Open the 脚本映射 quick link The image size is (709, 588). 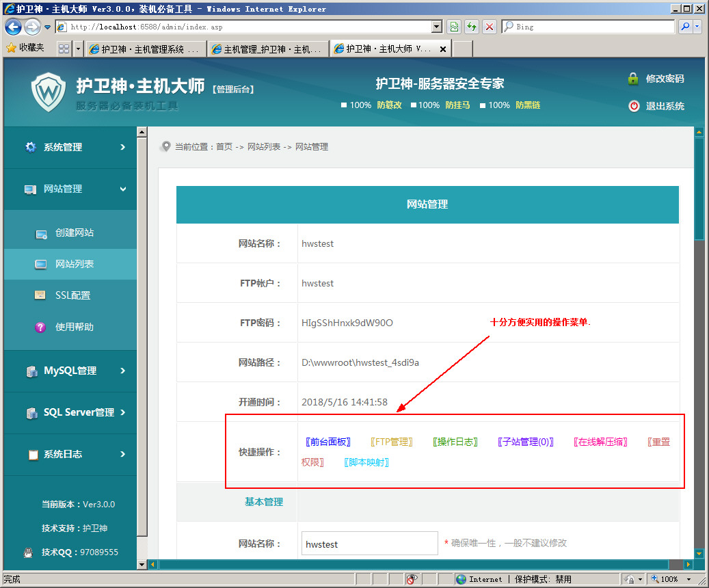click(366, 462)
